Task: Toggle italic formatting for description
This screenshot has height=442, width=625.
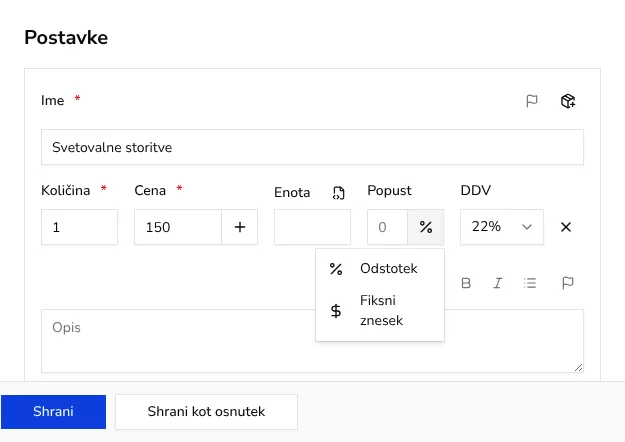Action: 498,283
